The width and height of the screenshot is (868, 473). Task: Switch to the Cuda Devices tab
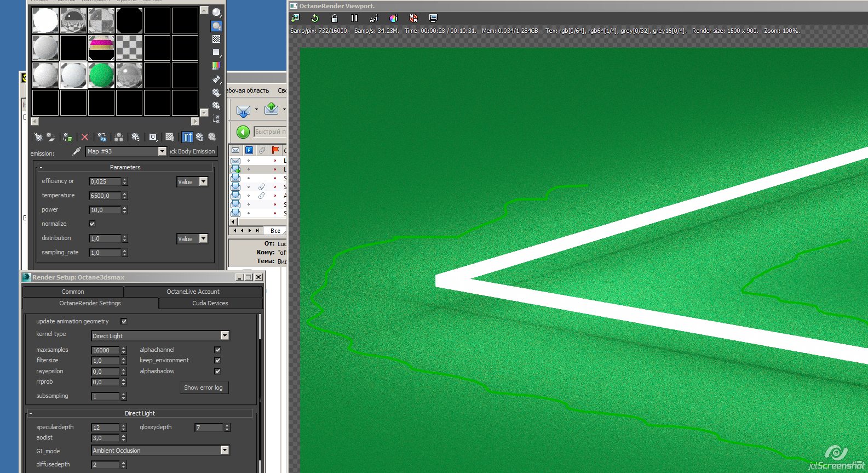(x=210, y=303)
